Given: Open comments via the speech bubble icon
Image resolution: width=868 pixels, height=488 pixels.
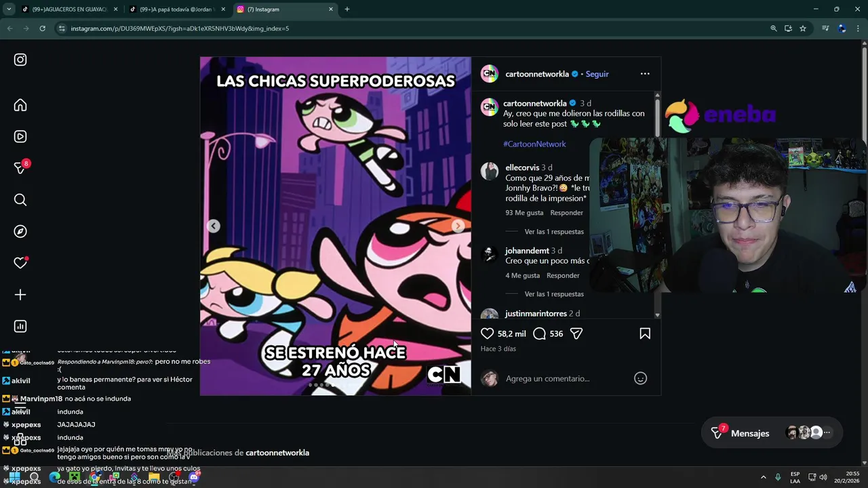Looking at the screenshot, I should point(539,333).
